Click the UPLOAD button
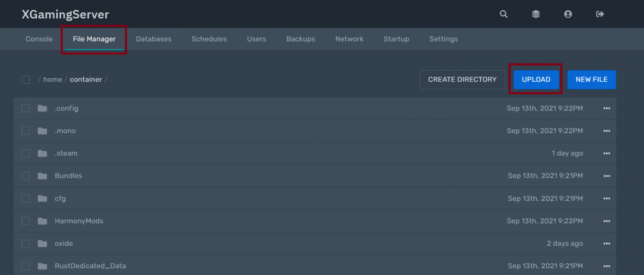The width and height of the screenshot is (644, 275). (x=536, y=80)
